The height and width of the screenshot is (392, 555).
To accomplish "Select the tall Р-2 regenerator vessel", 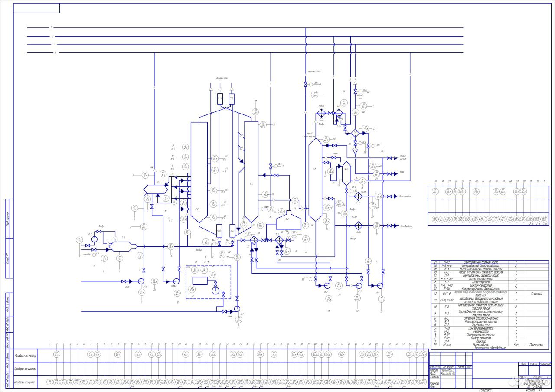I will [199, 173].
